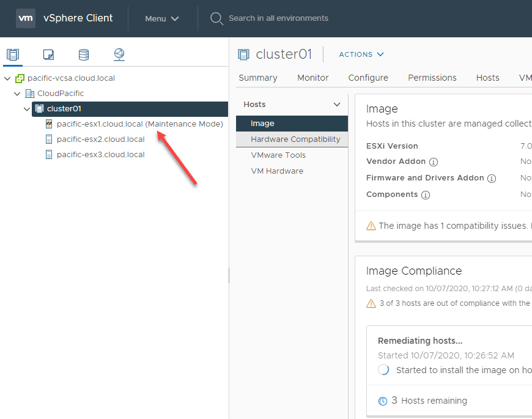This screenshot has width=532, height=419.
Task: Click the Firmware and Drivers Addon info icon
Action: tap(491, 178)
